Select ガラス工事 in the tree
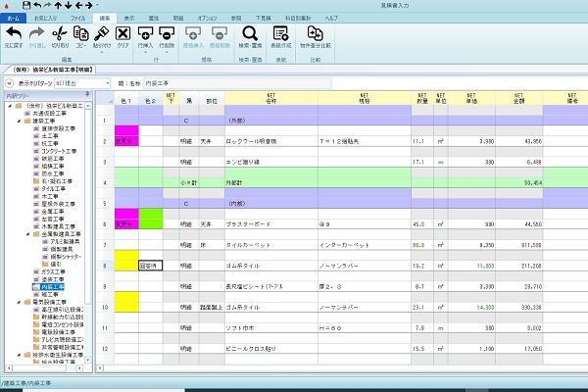 [x=53, y=271]
